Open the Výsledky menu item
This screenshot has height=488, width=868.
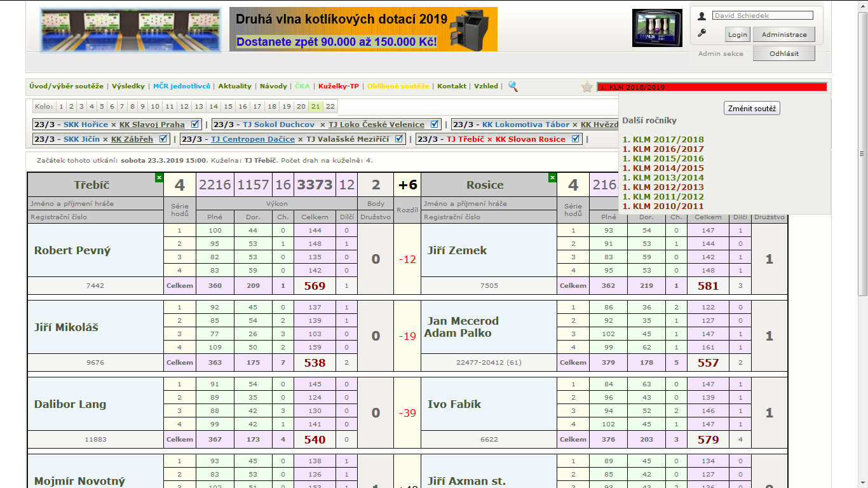pos(128,86)
